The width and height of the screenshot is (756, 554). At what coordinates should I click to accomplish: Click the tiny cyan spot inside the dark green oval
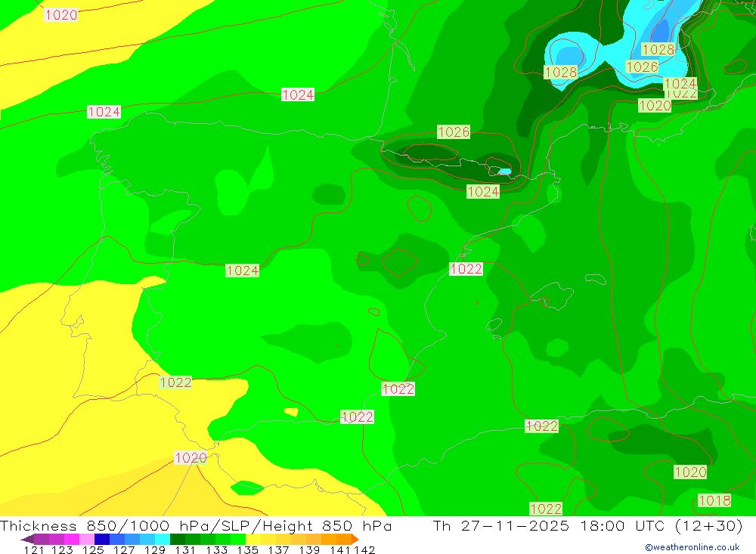click(505, 171)
